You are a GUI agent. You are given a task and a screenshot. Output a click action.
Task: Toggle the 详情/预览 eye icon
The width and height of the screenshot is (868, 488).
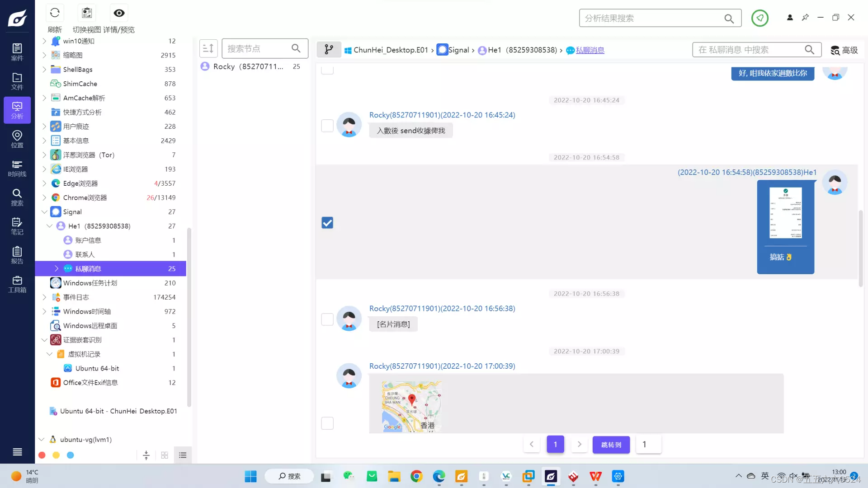pyautogui.click(x=119, y=13)
